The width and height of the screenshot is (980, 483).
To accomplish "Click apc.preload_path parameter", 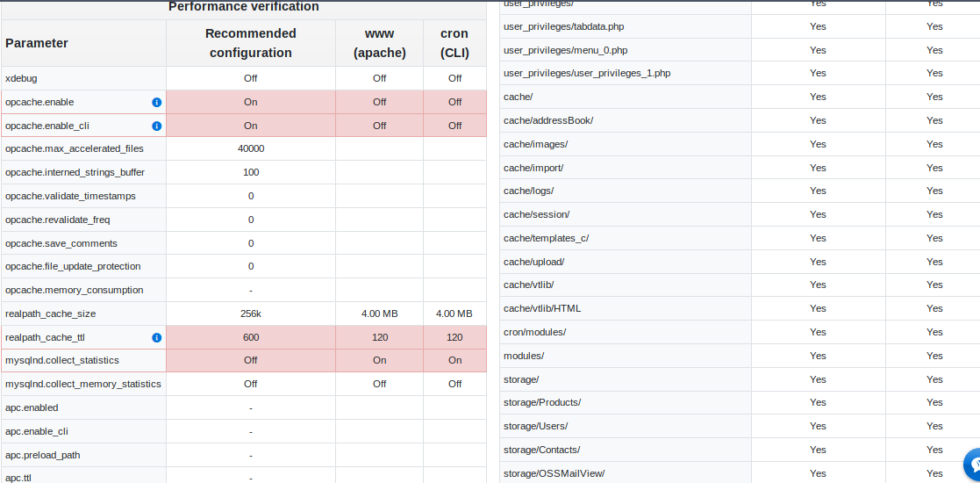I will 42,455.
